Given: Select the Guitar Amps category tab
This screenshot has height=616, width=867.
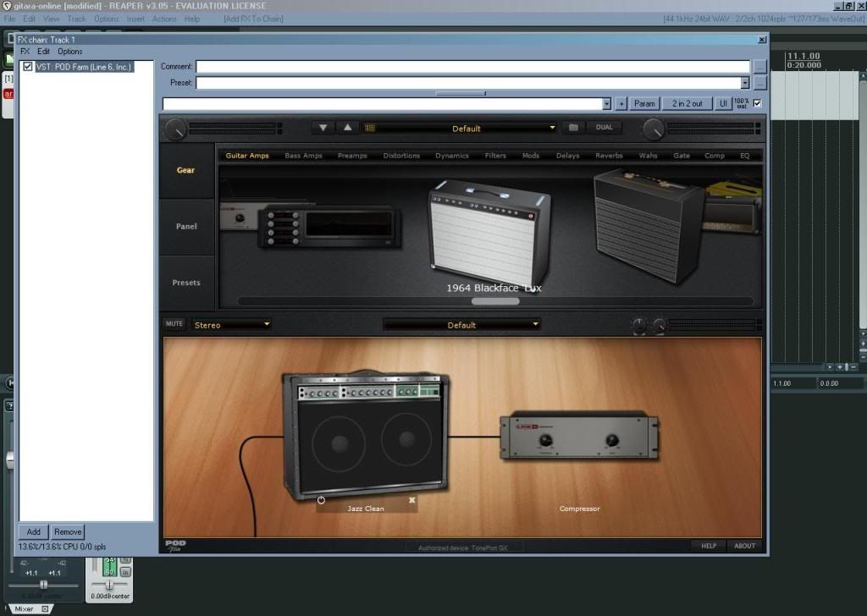Looking at the screenshot, I should (x=247, y=156).
